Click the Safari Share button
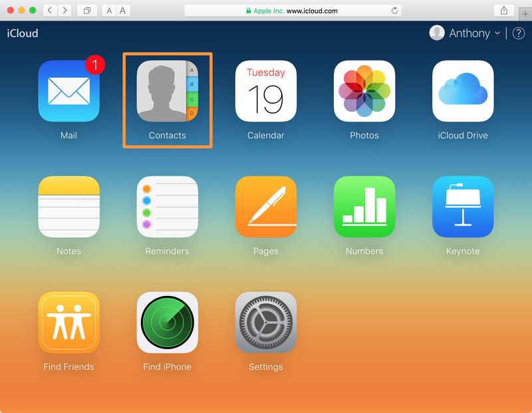The width and height of the screenshot is (532, 413). 504,11
